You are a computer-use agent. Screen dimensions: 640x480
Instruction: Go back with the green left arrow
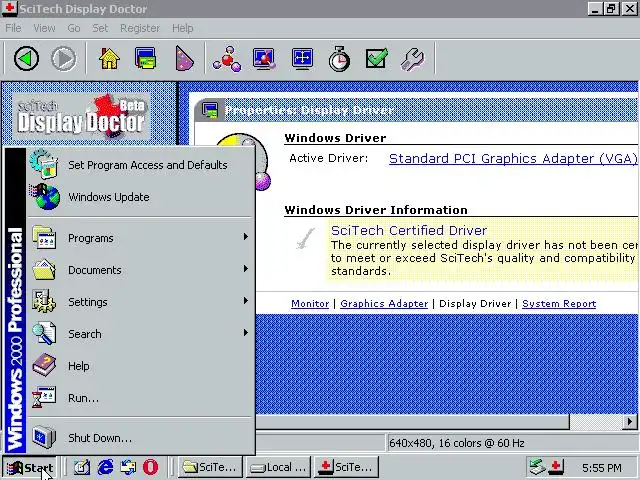point(27,59)
